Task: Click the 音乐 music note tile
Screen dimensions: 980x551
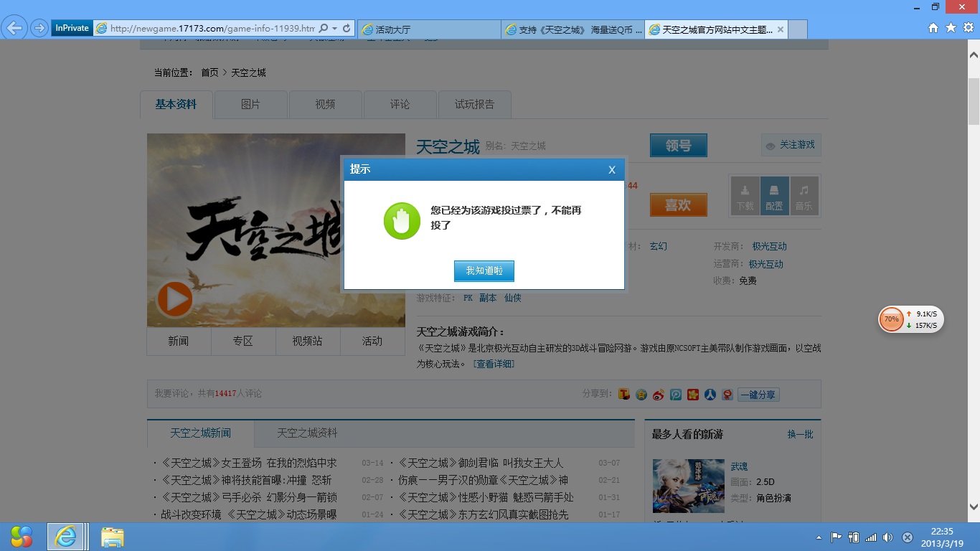Action: click(x=804, y=196)
